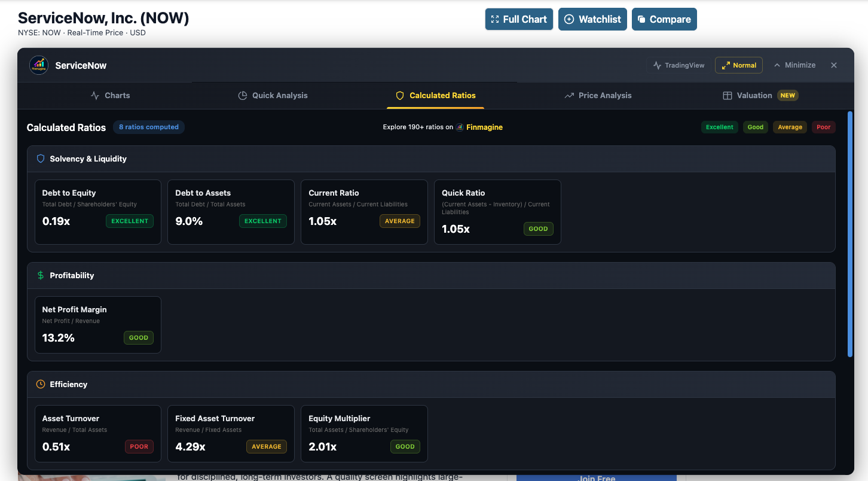The width and height of the screenshot is (868, 481).
Task: Click the grid icon on the Valuation tab
Action: pos(727,95)
